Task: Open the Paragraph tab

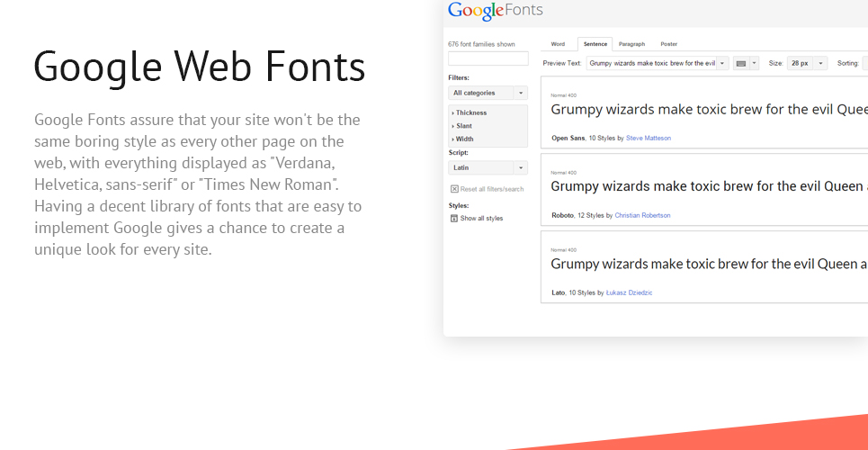Action: 631,44
